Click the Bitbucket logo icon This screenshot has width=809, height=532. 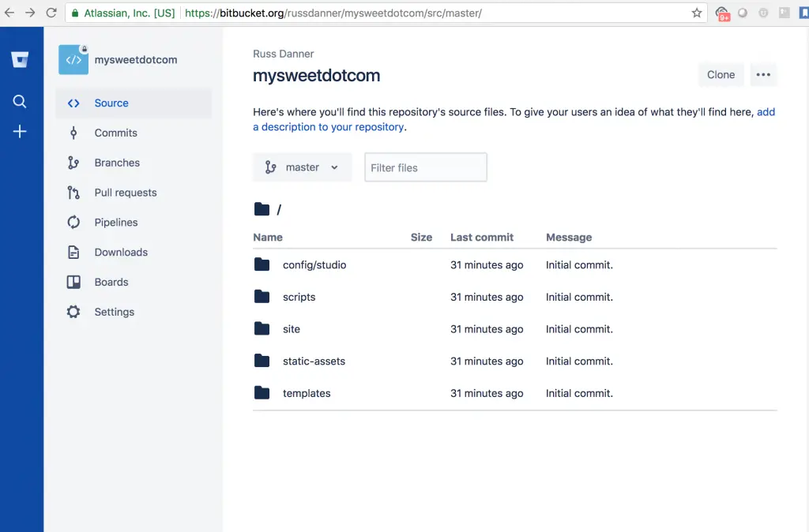coord(20,60)
